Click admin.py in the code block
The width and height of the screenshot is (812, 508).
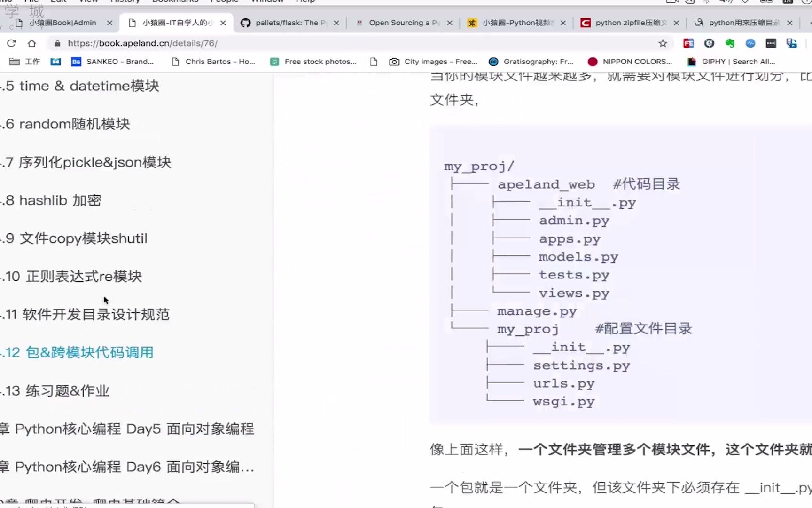(574, 221)
